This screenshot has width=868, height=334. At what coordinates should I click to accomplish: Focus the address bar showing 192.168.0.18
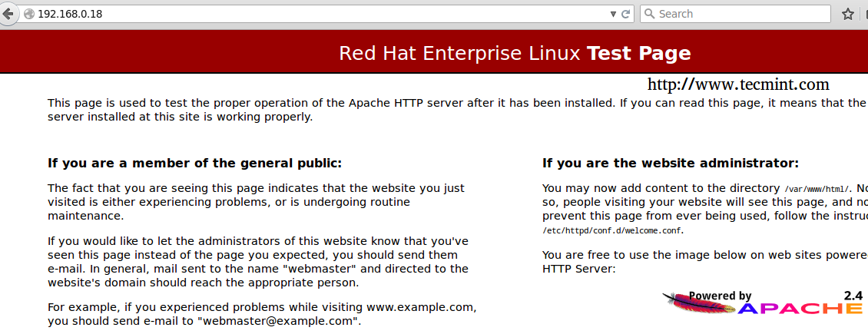point(307,14)
